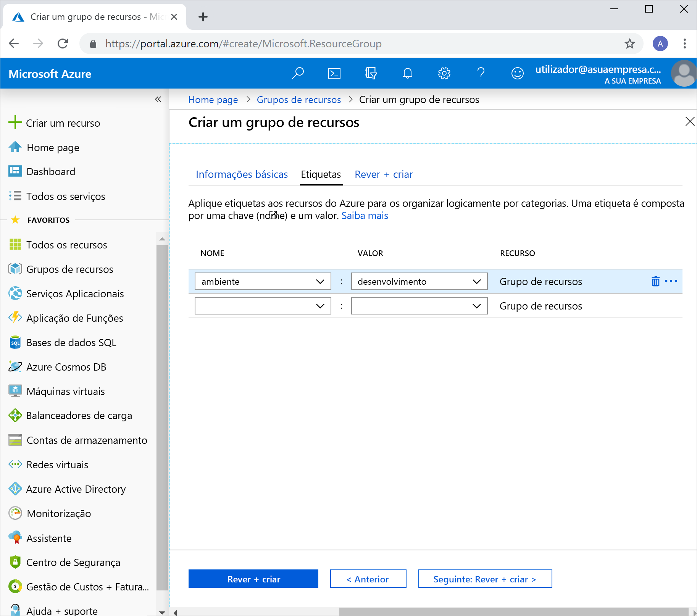Expand the ambiente name dropdown
The image size is (697, 616).
[x=320, y=282]
